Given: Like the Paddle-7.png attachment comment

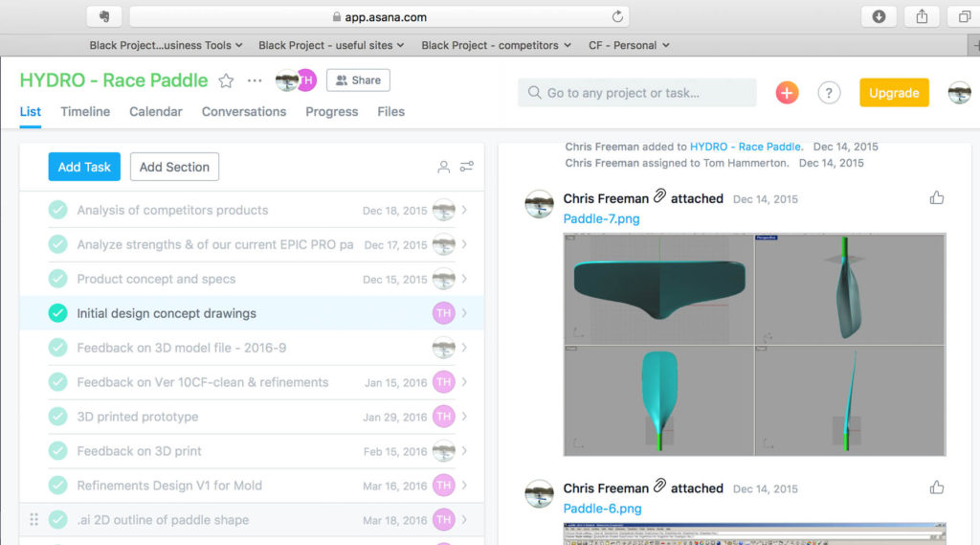Looking at the screenshot, I should pos(936,198).
